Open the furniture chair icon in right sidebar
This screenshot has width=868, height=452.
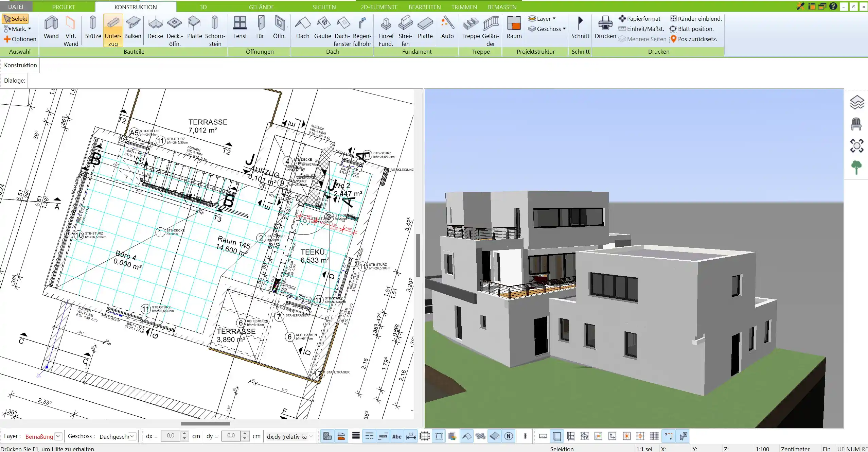tap(856, 124)
